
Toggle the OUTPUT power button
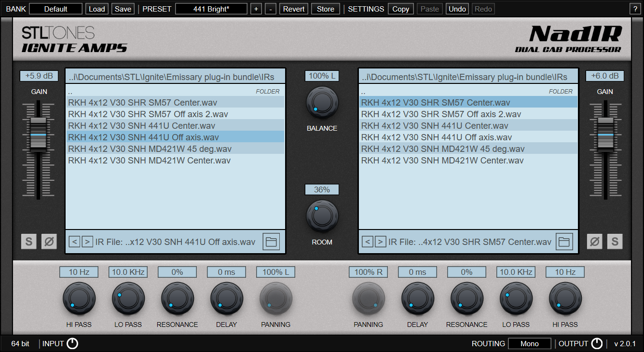click(x=597, y=344)
